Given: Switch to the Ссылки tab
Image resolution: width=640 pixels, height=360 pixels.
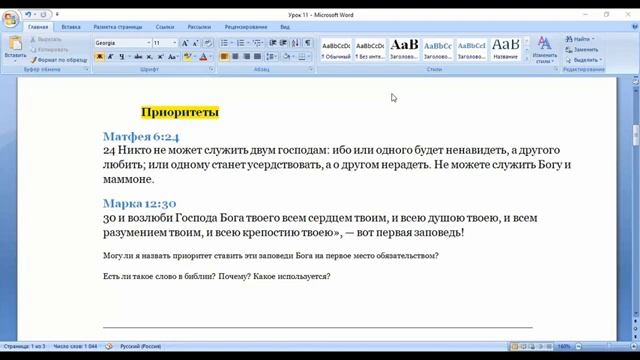Looking at the screenshot, I should click(x=165, y=27).
